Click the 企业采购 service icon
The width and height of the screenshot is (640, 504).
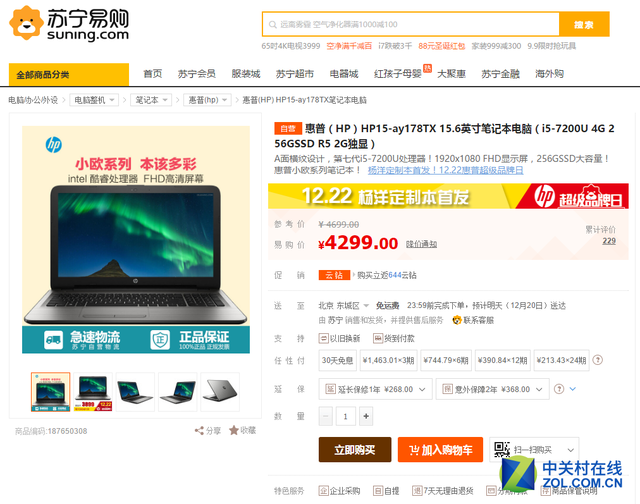pyautogui.click(x=323, y=491)
